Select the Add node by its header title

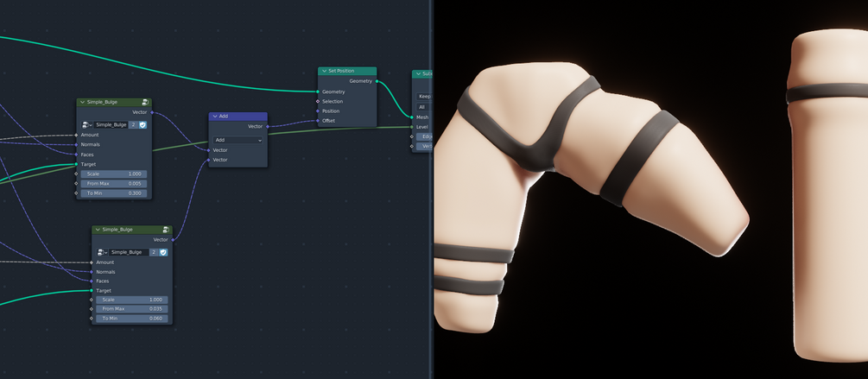(224, 117)
